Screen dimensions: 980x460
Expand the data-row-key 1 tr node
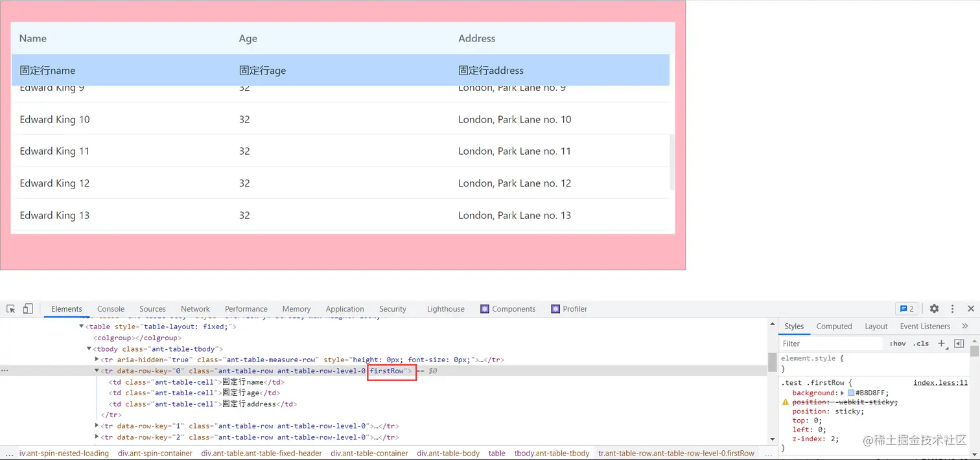[97, 426]
